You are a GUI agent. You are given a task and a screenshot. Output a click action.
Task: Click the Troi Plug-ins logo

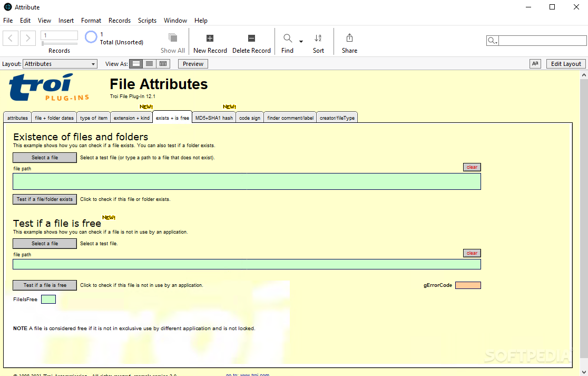click(x=49, y=88)
